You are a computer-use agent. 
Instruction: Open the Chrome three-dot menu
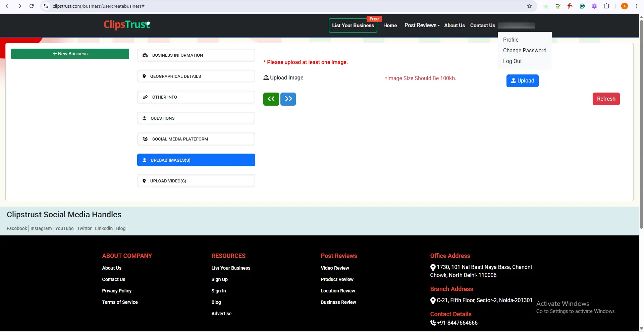637,6
